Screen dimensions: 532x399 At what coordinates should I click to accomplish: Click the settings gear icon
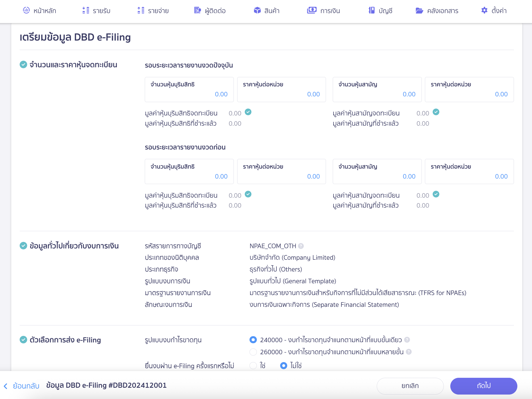pos(484,10)
